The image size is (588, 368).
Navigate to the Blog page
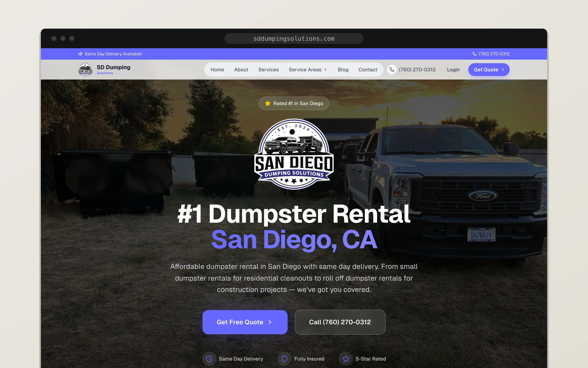[x=343, y=70]
